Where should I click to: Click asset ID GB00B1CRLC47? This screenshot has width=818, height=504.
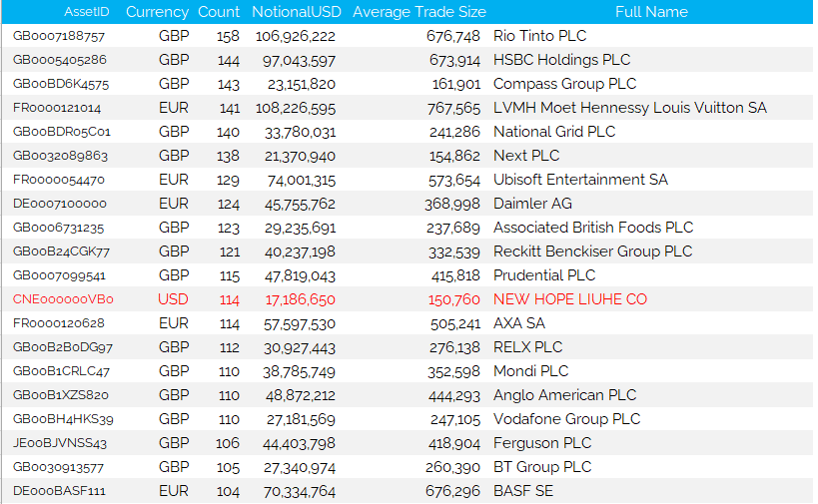(61, 371)
